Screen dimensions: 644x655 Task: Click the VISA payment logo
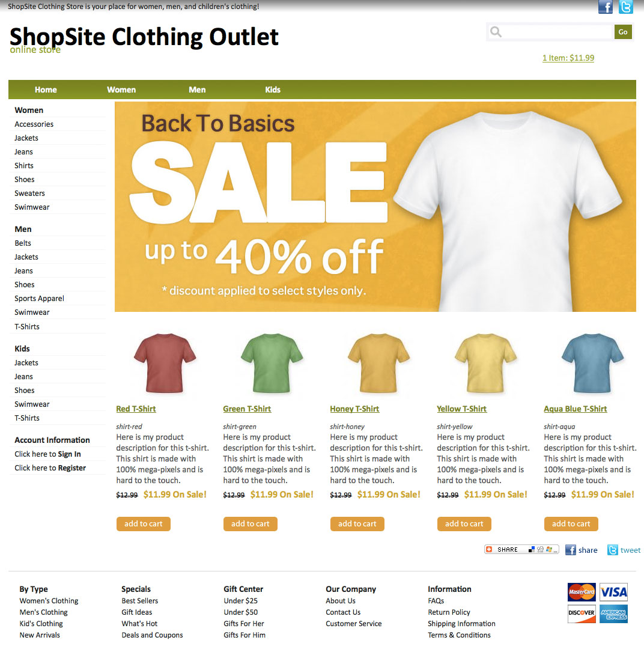click(613, 592)
